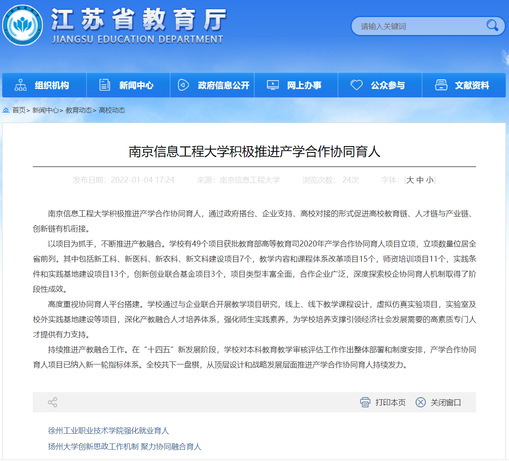Click the search magnifier icon
Viewport: 509px width, 461px height.
(x=492, y=25)
